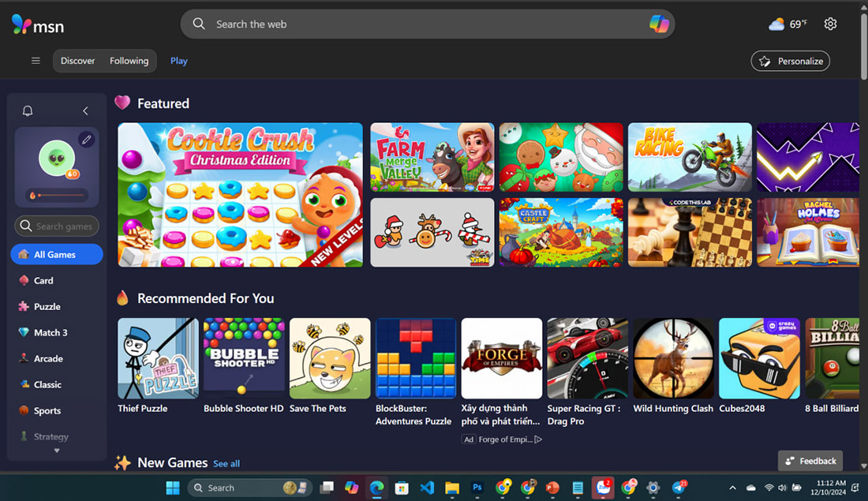The width and height of the screenshot is (868, 501).
Task: Switch to the Following tab
Action: pyautogui.click(x=129, y=60)
